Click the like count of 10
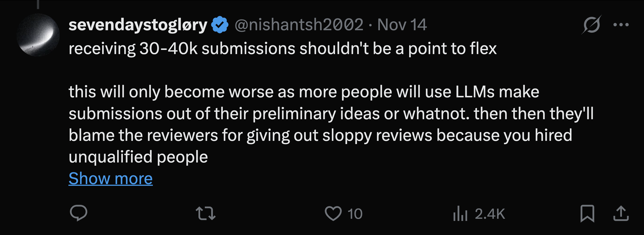This screenshot has width=644, height=235. tap(355, 214)
